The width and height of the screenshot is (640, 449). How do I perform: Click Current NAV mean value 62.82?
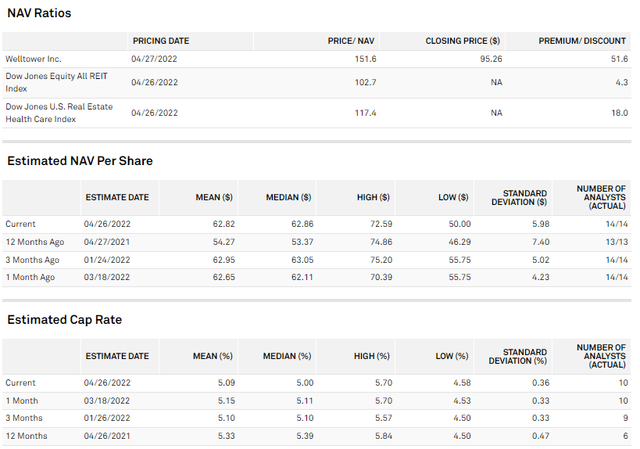click(224, 224)
